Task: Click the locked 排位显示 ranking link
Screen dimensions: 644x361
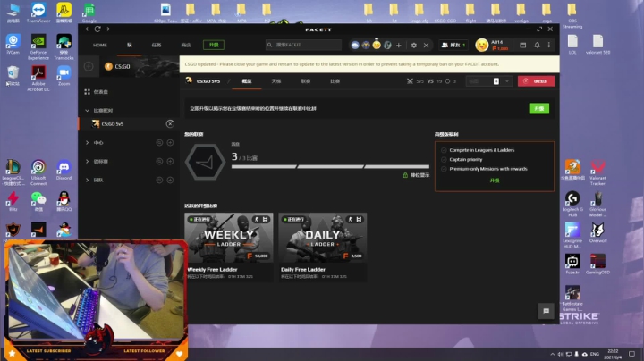Action: [416, 175]
